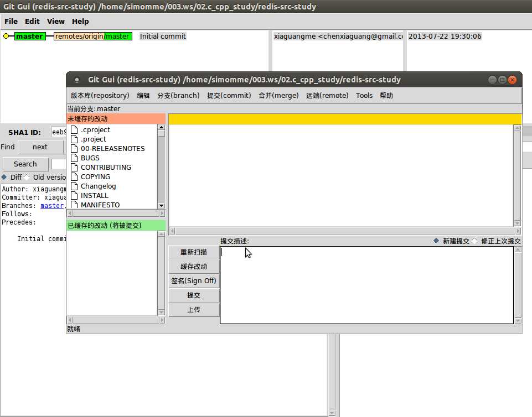Click 缓存改动 (stage changed) button
The image size is (532, 417).
click(194, 267)
